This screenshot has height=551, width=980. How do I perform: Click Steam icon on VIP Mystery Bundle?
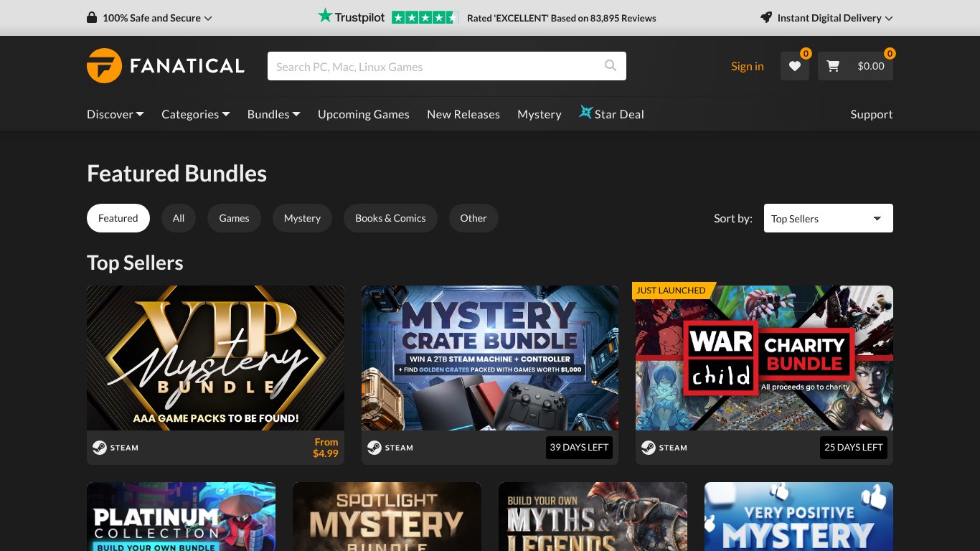pos(100,448)
